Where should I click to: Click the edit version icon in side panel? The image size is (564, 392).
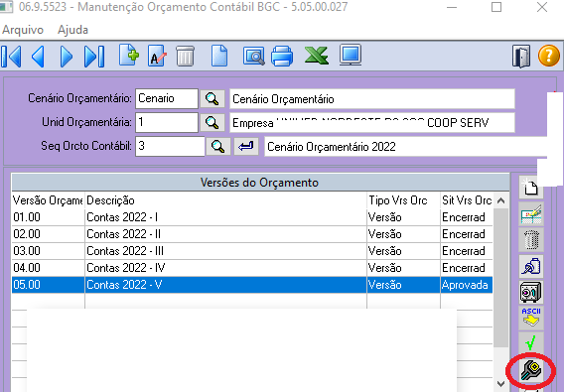pyautogui.click(x=531, y=214)
